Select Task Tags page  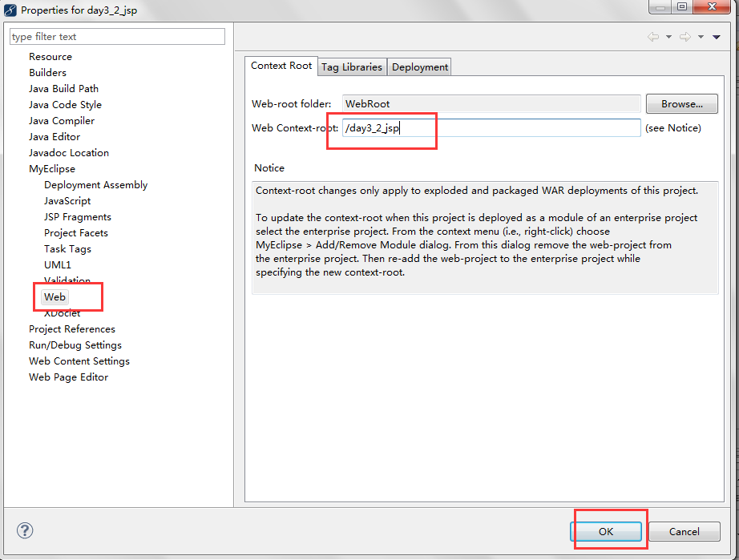point(67,248)
